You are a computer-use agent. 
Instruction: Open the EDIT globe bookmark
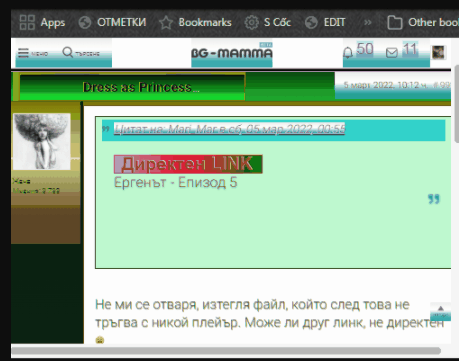325,22
